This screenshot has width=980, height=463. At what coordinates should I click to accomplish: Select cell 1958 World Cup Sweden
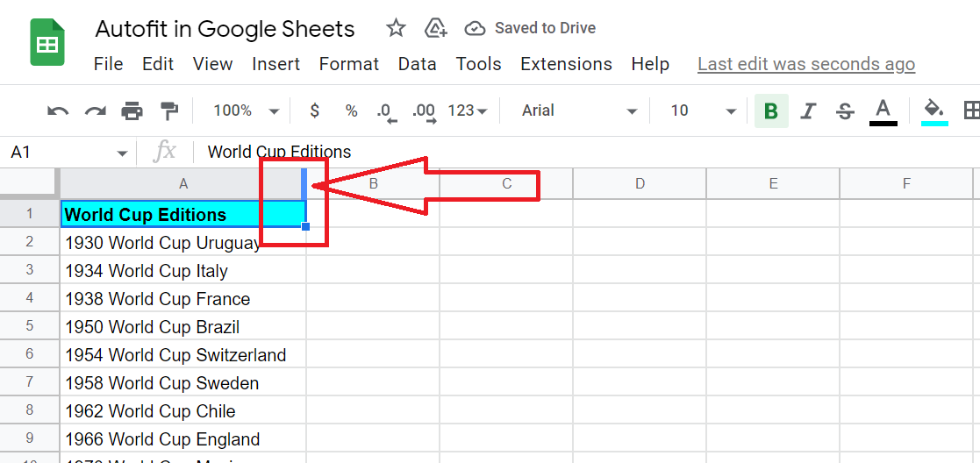pyautogui.click(x=183, y=382)
